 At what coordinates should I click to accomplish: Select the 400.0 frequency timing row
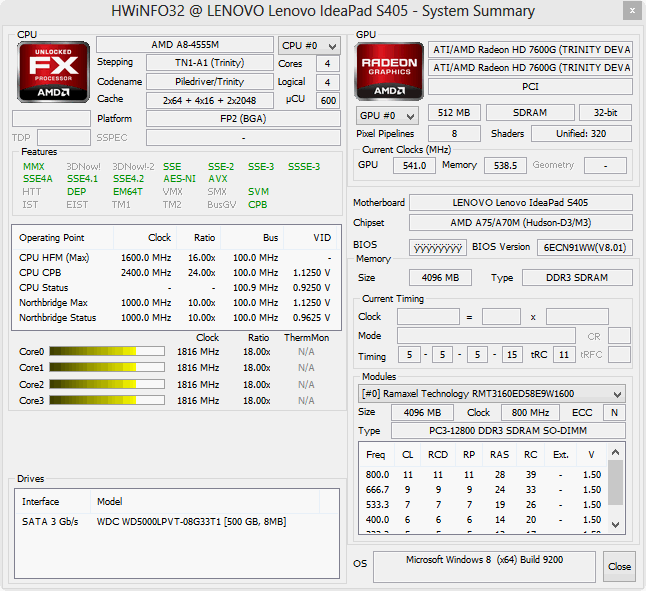(483, 519)
